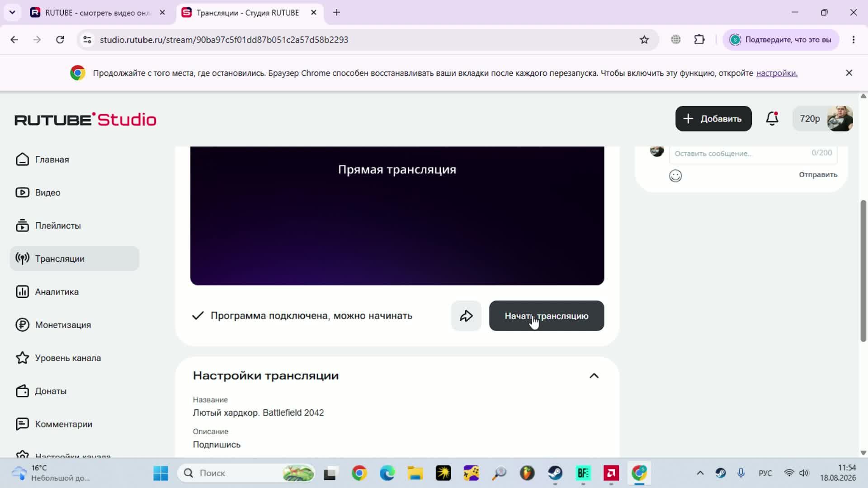This screenshot has height=488, width=868.
Task: Click the microphone tray icon
Action: click(741, 473)
